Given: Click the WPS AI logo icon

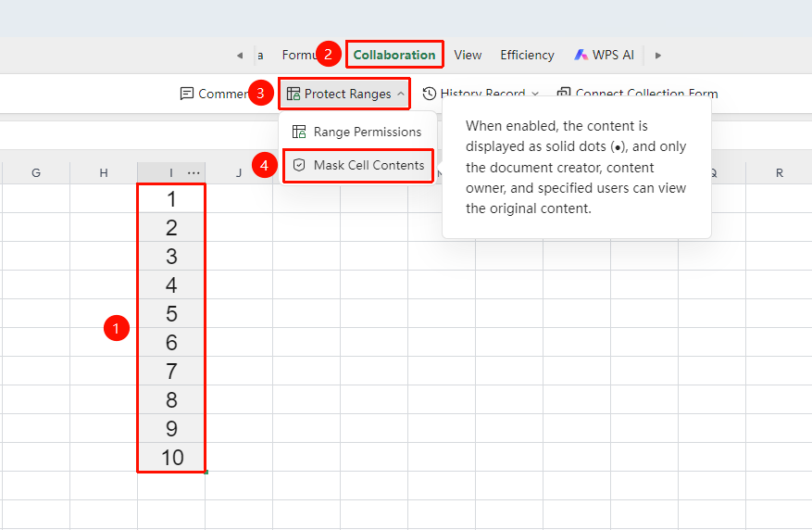Looking at the screenshot, I should tap(581, 55).
